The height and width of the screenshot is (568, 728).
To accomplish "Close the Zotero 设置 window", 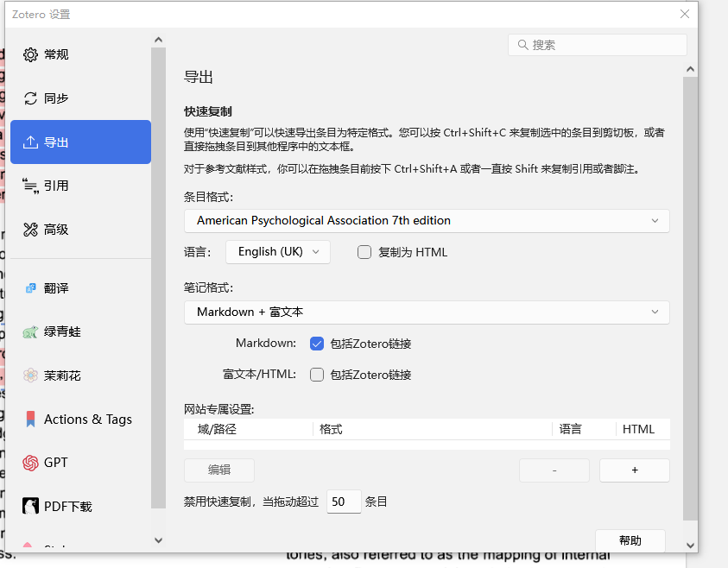I will click(684, 14).
